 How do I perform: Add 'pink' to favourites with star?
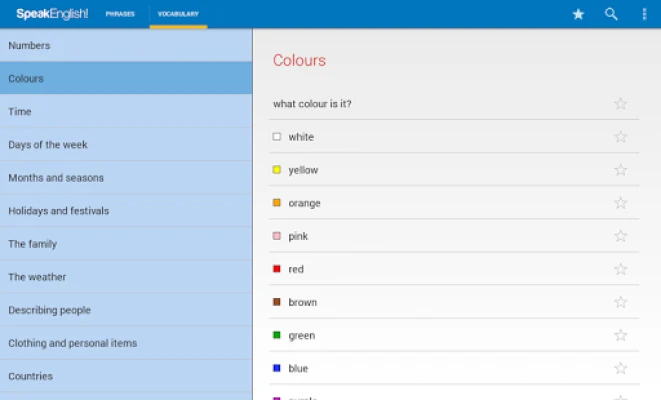pos(620,236)
